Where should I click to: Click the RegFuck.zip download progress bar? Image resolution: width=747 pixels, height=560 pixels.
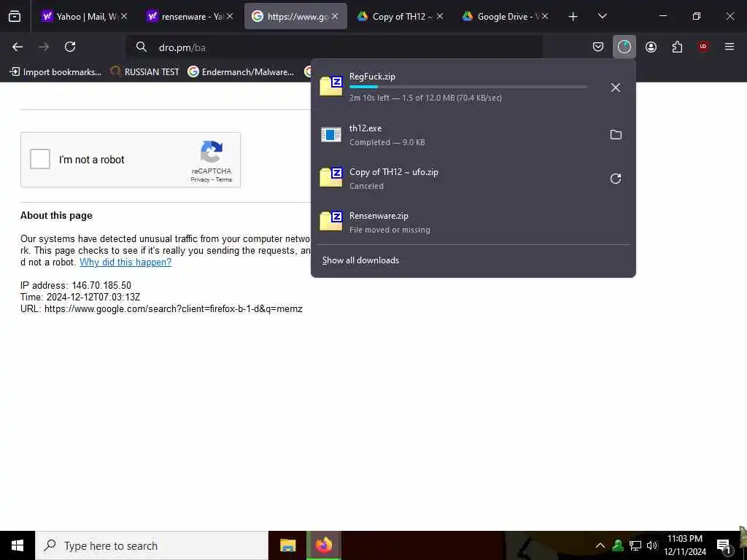[x=468, y=87]
